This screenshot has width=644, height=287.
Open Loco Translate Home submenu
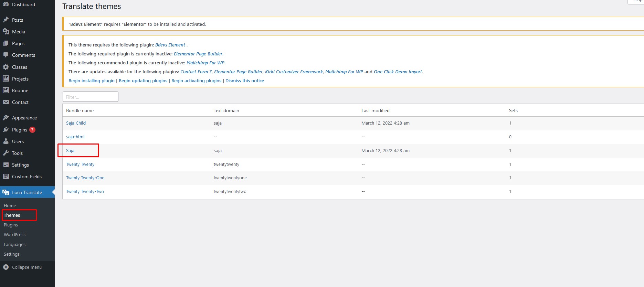tap(10, 205)
